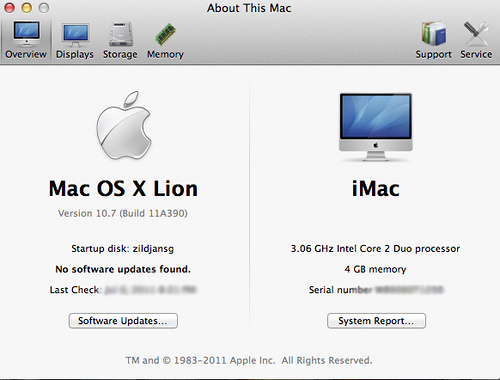Click the Version 10.7 build text
The width and height of the screenshot is (500, 380).
click(123, 213)
